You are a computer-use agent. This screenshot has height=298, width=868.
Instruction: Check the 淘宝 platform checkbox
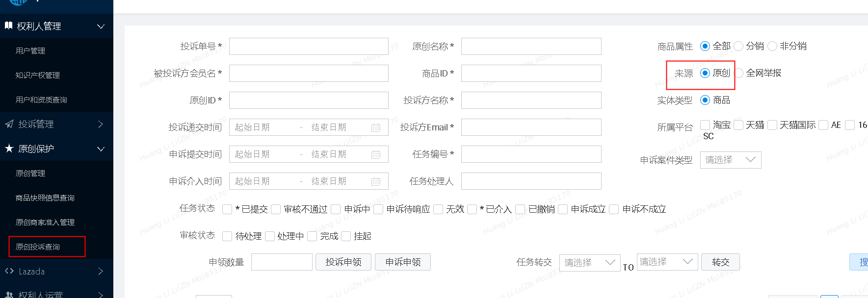(705, 125)
